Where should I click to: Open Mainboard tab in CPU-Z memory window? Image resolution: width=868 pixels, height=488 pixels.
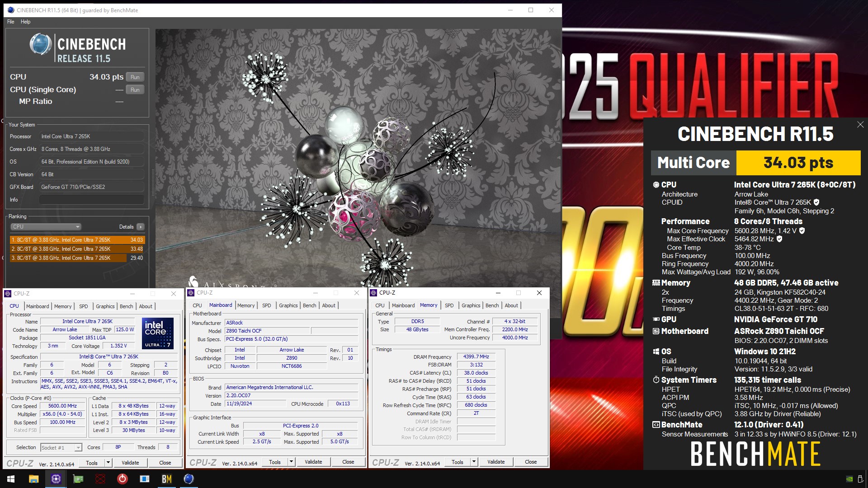coord(403,305)
